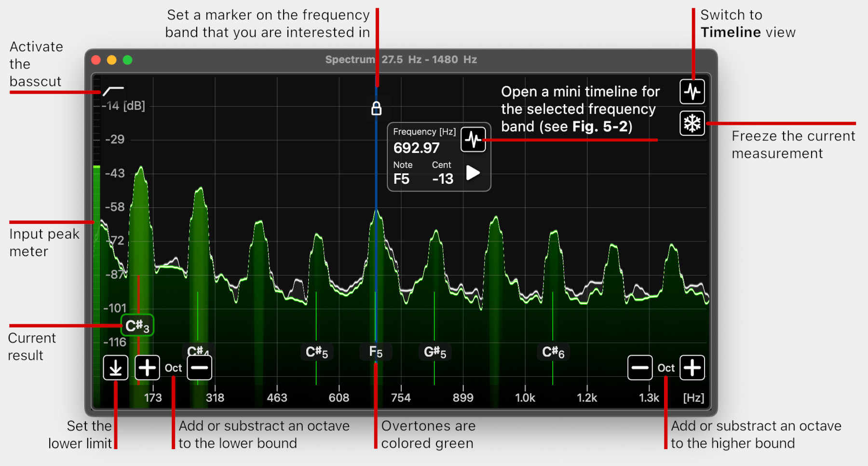The width and height of the screenshot is (868, 466).
Task: Toggle the marker lock icon
Action: pyautogui.click(x=376, y=108)
